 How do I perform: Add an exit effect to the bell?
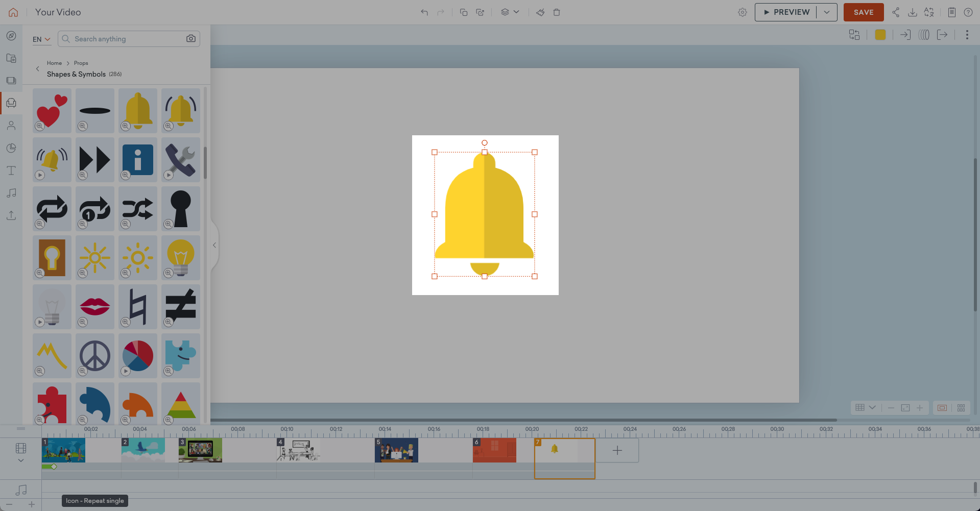pyautogui.click(x=943, y=35)
